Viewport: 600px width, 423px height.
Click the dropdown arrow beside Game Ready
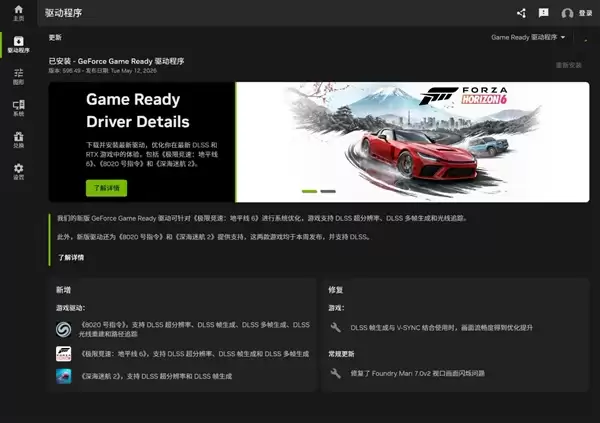[x=563, y=37]
